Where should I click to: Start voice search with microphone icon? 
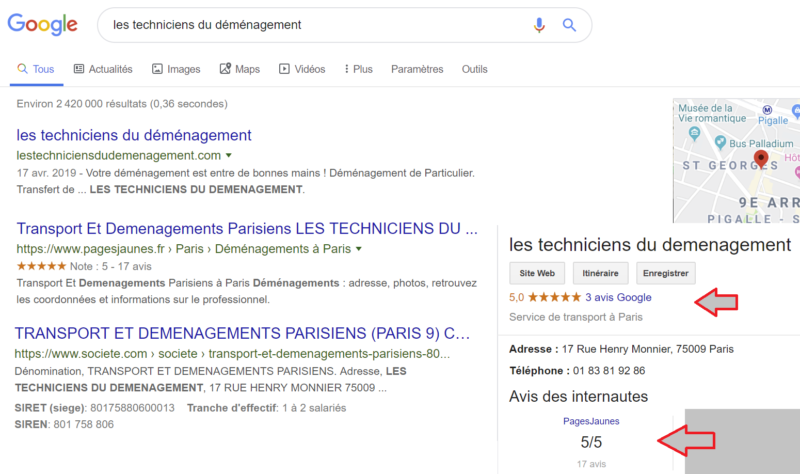tap(539, 24)
